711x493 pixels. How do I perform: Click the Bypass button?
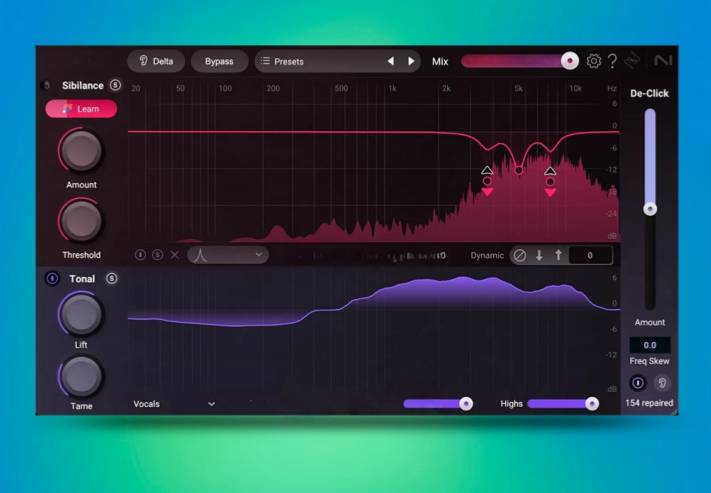click(x=219, y=61)
